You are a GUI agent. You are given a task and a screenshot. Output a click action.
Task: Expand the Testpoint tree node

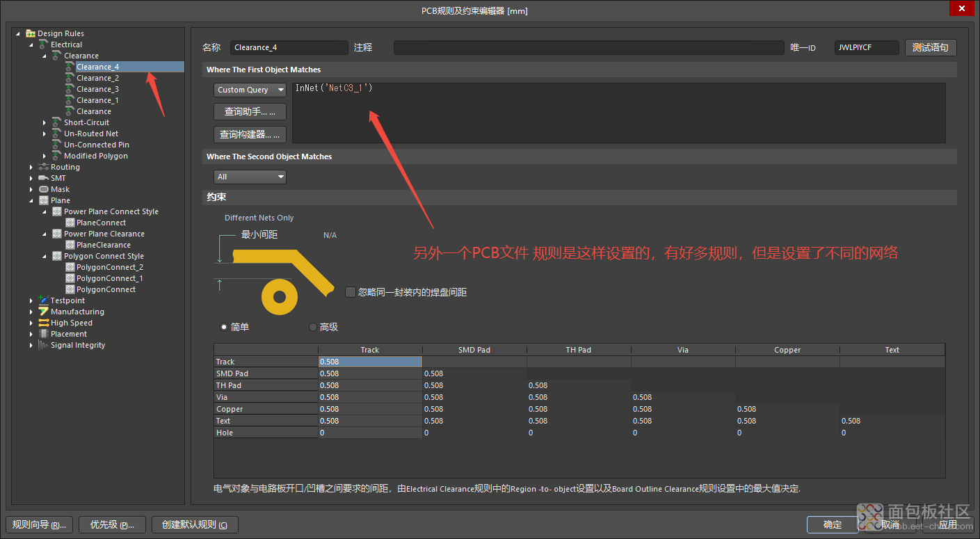[x=31, y=300]
